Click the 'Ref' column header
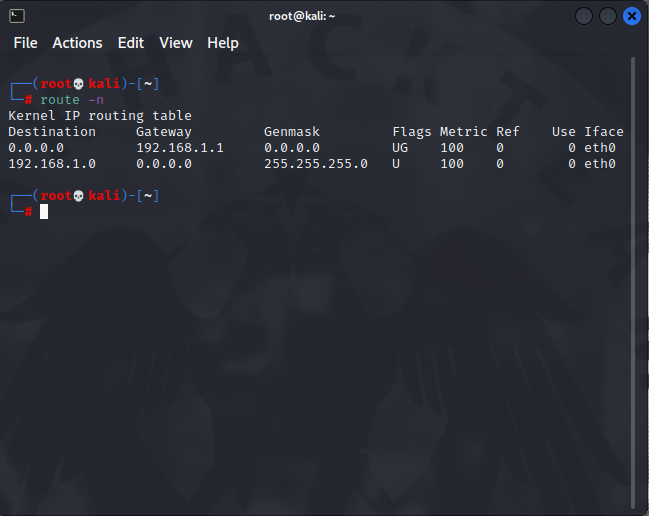Image resolution: width=649 pixels, height=516 pixels. point(507,132)
